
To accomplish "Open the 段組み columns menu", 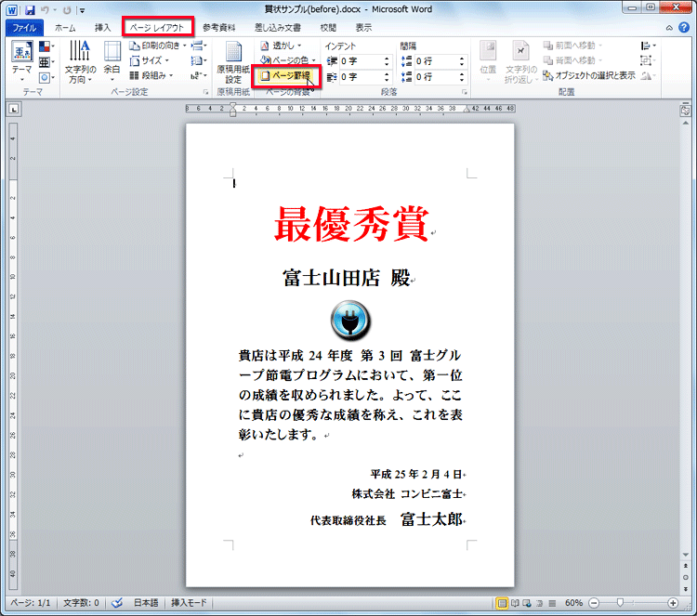I will click(151, 75).
